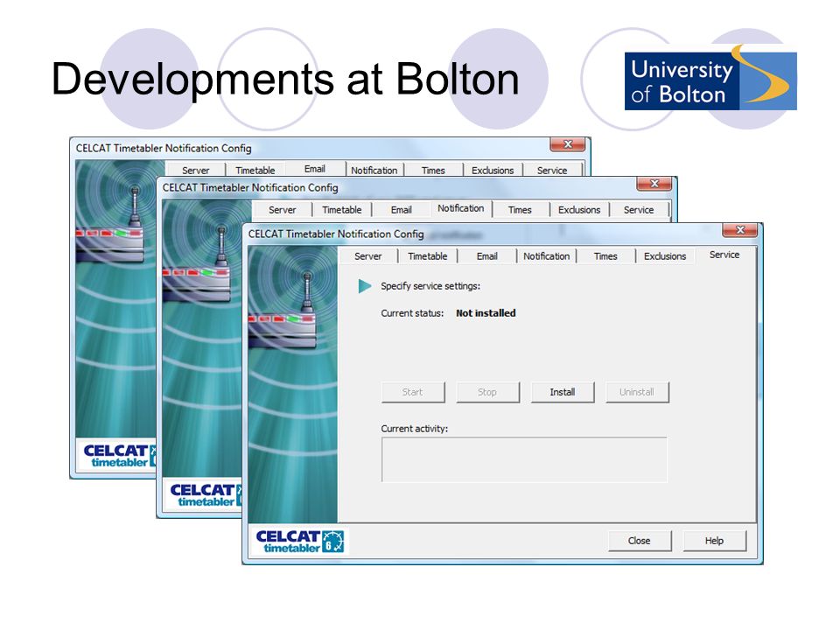This screenshot has height=630, width=840.
Task: Click the 'Current activity:' label
Action: [415, 429]
